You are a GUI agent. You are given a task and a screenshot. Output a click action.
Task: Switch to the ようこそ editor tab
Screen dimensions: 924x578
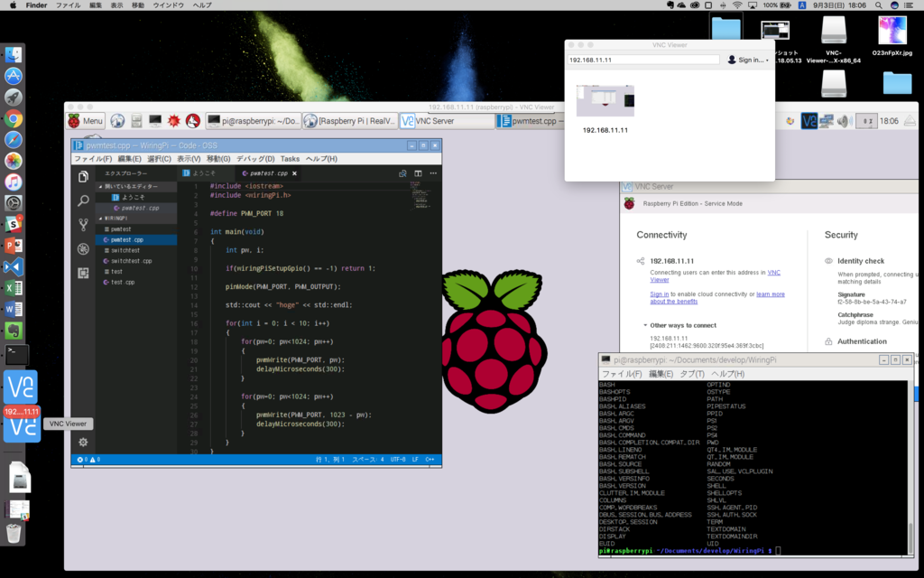pos(204,173)
